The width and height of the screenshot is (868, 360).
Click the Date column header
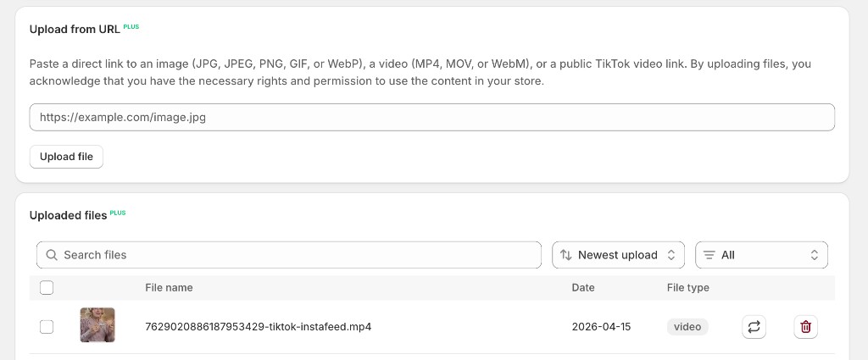tap(583, 288)
